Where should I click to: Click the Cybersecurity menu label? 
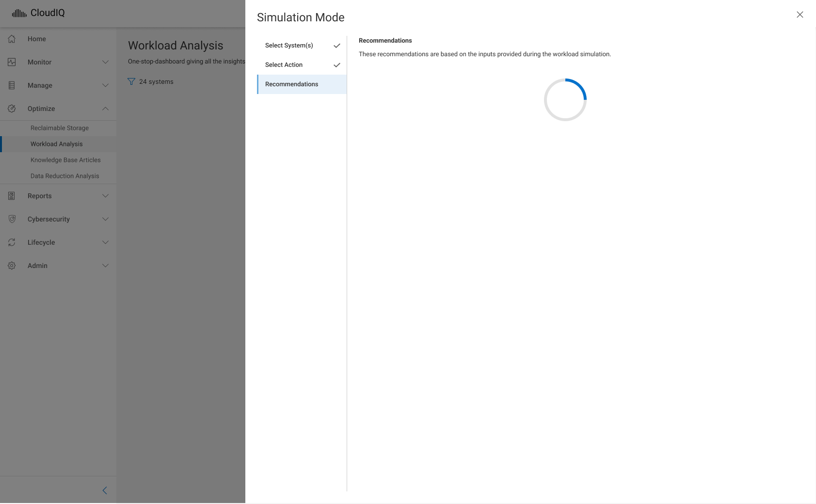click(48, 219)
